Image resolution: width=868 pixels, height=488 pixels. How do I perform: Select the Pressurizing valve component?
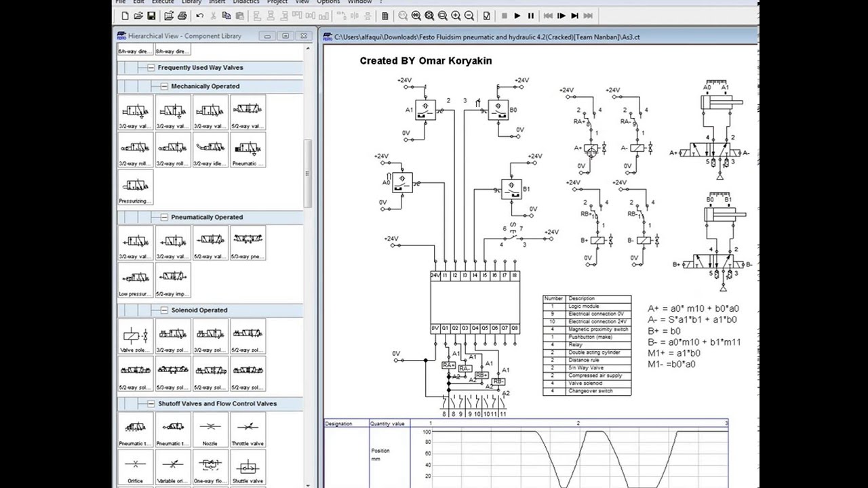pos(136,188)
